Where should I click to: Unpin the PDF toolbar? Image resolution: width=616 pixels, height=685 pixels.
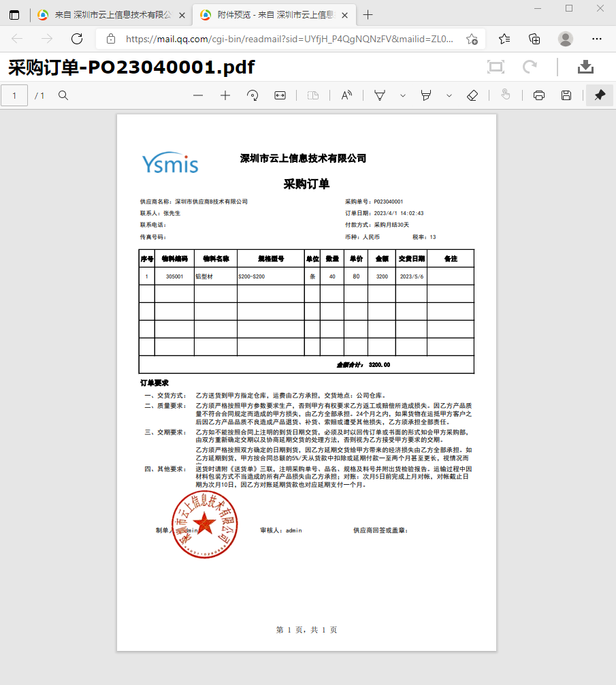point(600,95)
